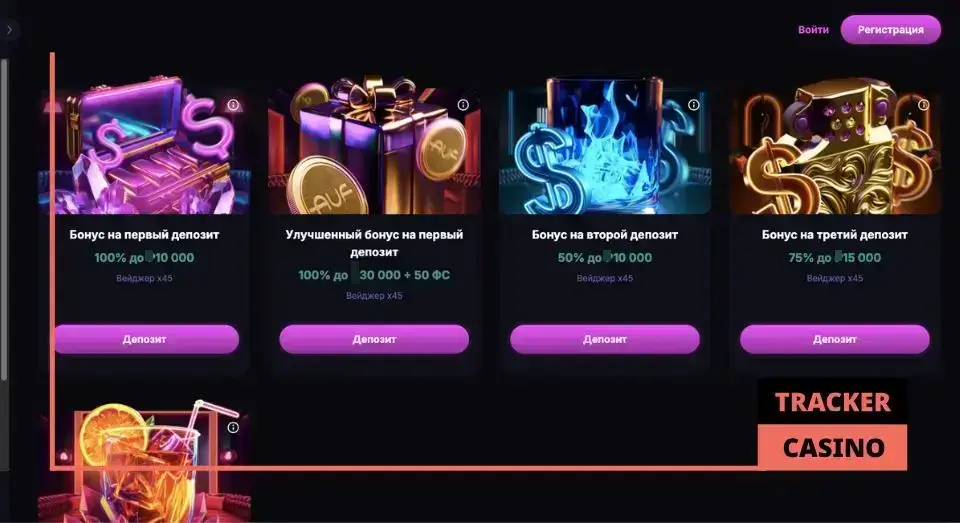Screen dimensions: 960x523
Task: Click the vertical scrollbar on the left edge
Action: coord(4,220)
